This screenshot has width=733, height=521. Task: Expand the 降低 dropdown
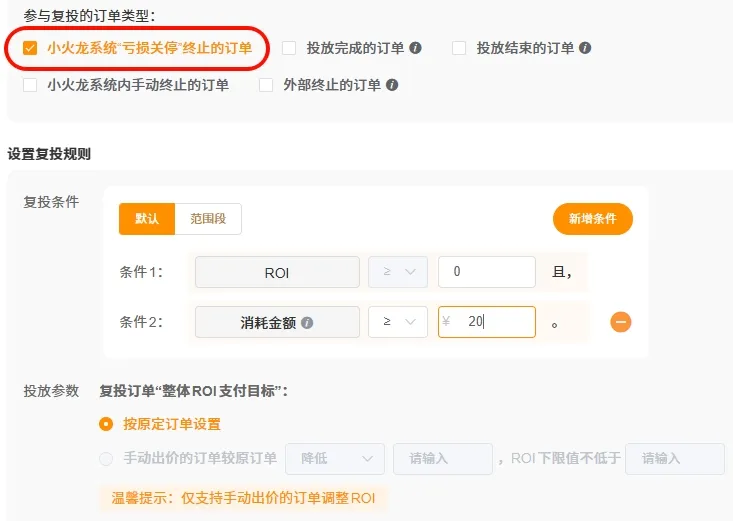(335, 459)
